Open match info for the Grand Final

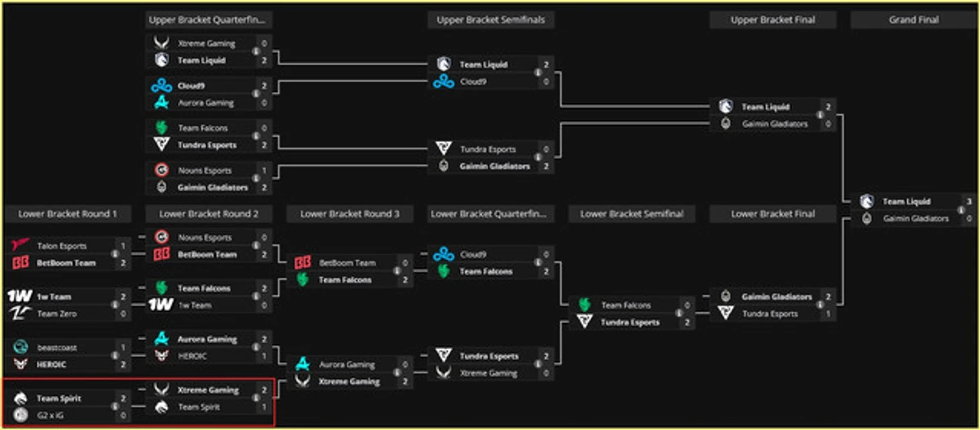pyautogui.click(x=961, y=210)
